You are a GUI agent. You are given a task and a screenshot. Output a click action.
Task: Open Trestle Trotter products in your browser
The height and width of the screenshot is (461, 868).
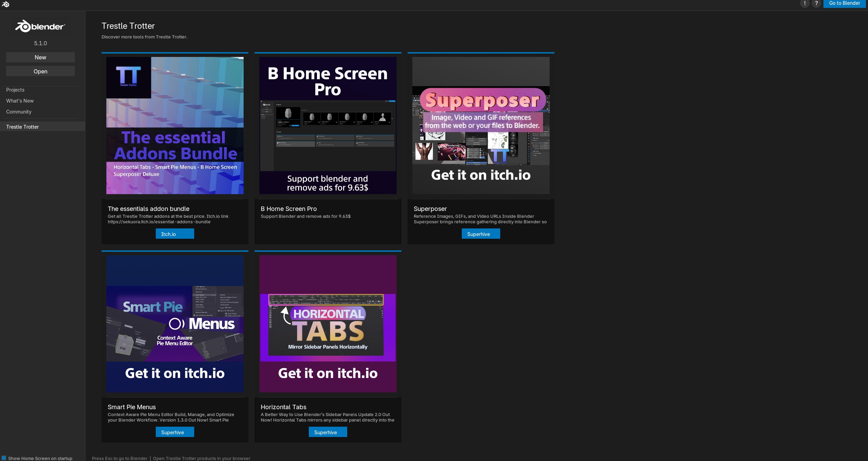click(202, 458)
